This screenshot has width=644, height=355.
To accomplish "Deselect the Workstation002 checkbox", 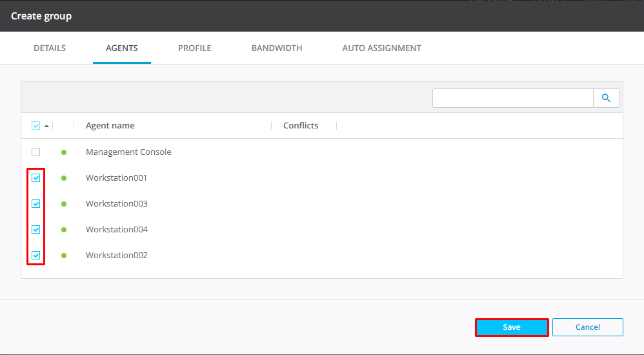I will tap(35, 256).
